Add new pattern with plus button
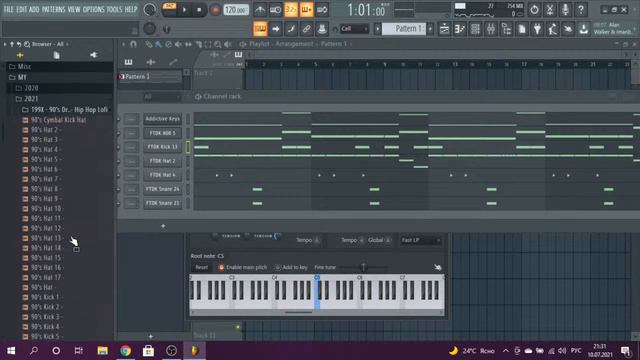640x360 pixels. tap(430, 29)
